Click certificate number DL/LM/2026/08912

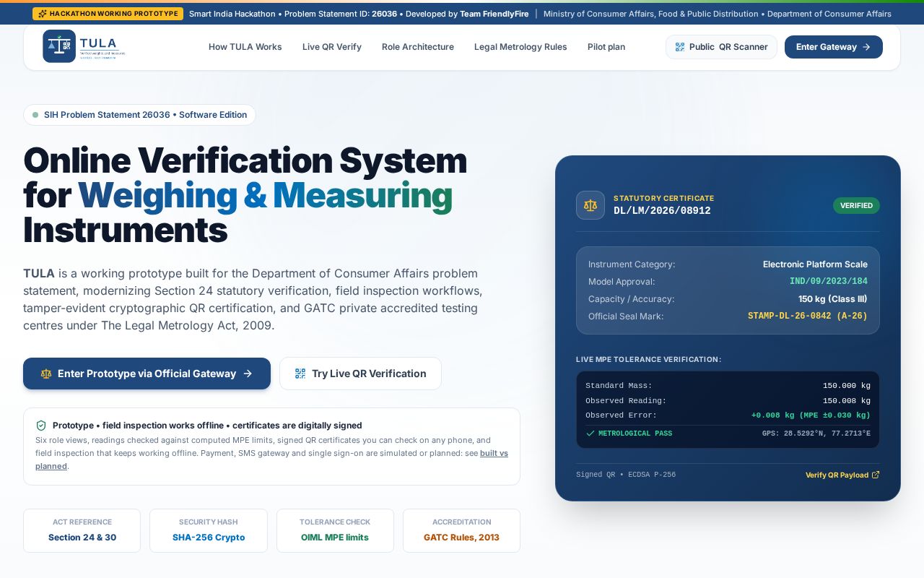click(662, 211)
